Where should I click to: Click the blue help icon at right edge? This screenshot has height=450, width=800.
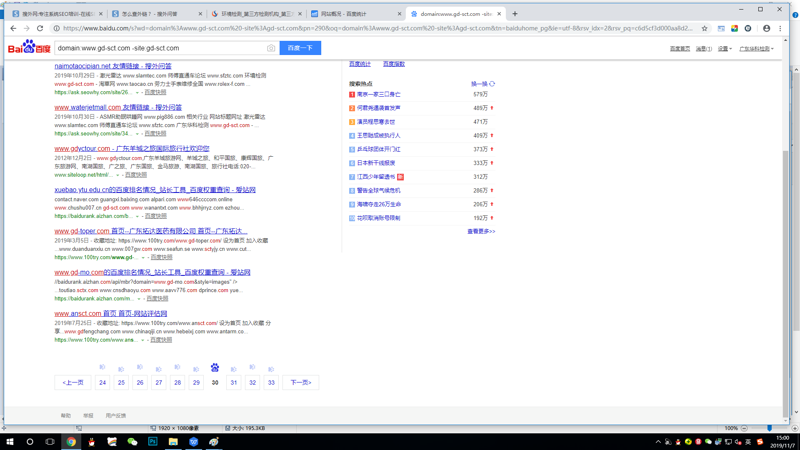click(796, 15)
